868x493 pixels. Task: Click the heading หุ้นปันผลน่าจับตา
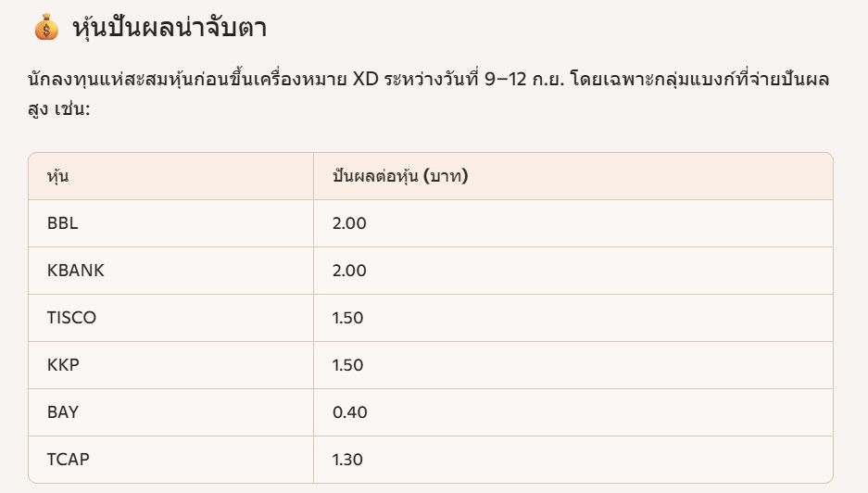[170, 27]
